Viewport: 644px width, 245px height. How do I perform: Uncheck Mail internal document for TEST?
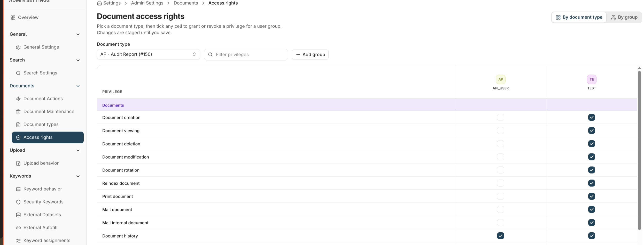[592, 223]
